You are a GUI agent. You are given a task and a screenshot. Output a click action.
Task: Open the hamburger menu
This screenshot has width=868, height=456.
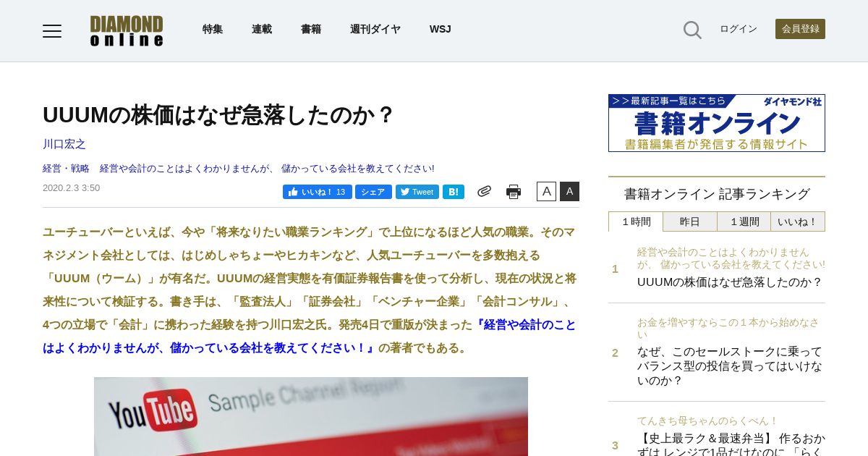point(52,30)
